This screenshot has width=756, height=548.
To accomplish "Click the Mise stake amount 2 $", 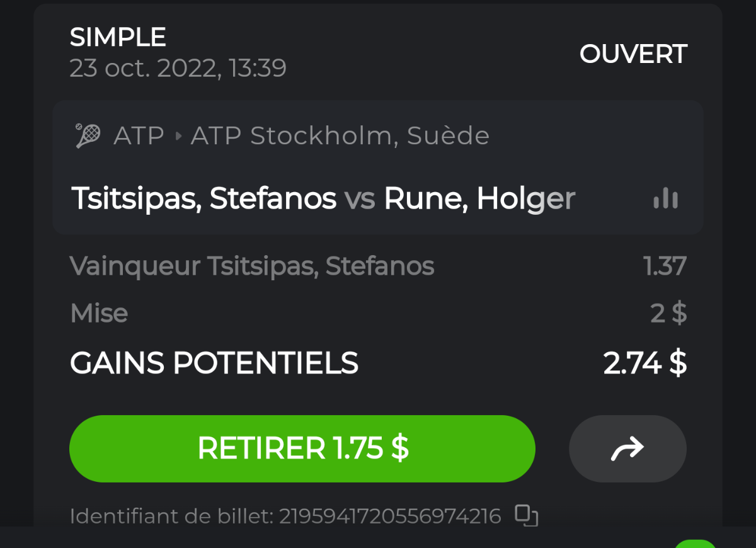I will tap(668, 313).
